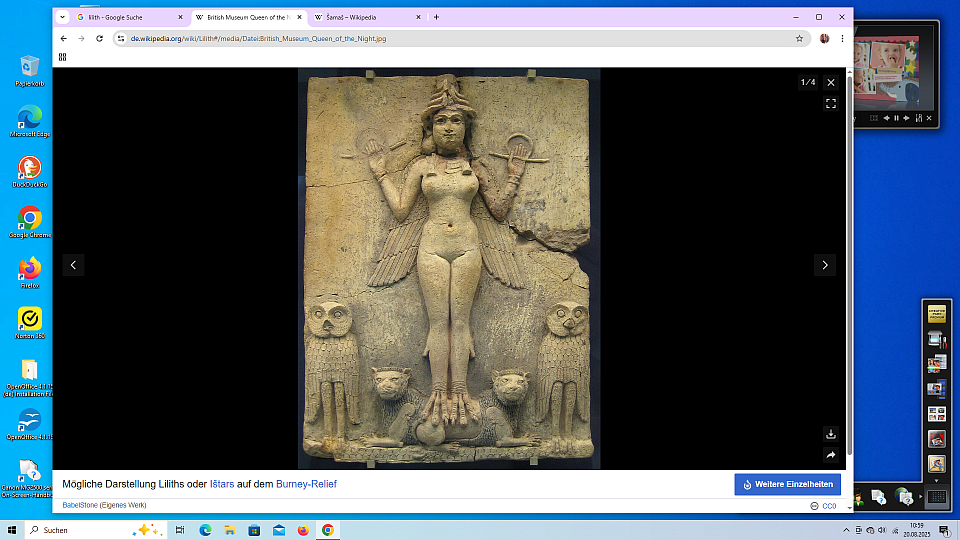The width and height of the screenshot is (960, 540).
Task: Select the Norton 360 desktop shortcut
Action: tap(29, 323)
